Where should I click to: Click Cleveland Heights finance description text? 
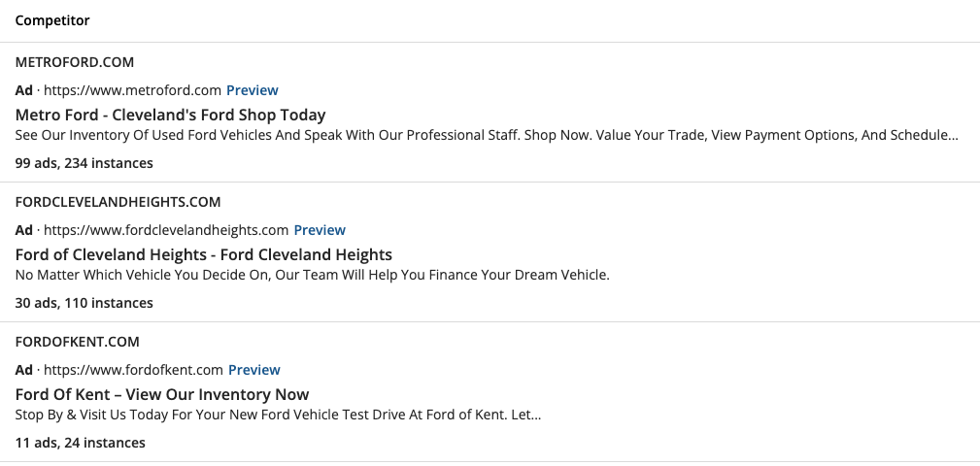point(312,275)
